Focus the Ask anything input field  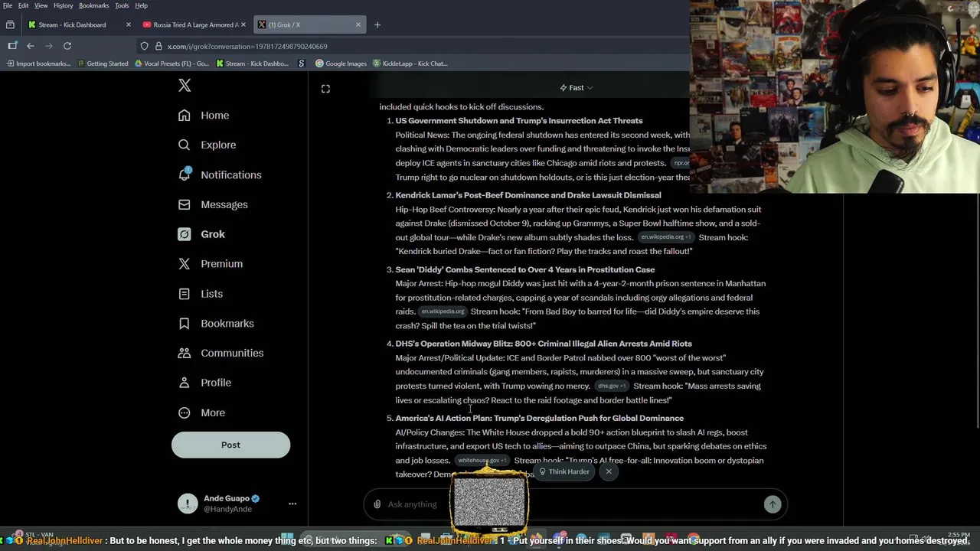(574, 504)
